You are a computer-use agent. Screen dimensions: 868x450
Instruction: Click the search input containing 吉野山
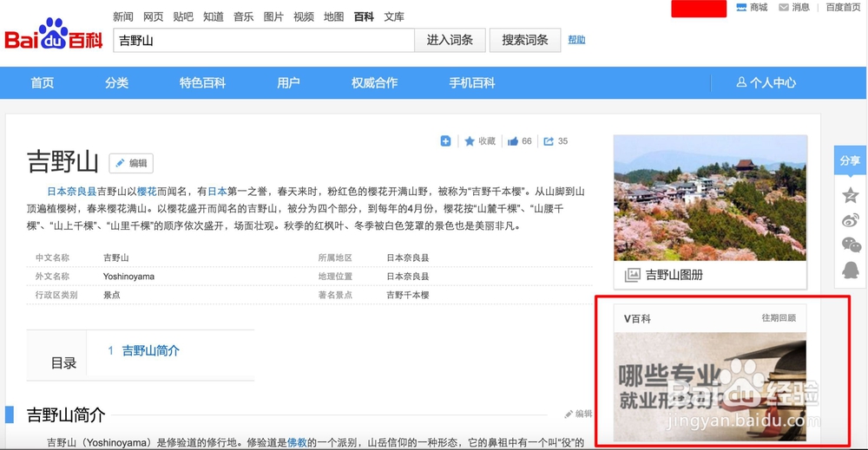coord(264,41)
